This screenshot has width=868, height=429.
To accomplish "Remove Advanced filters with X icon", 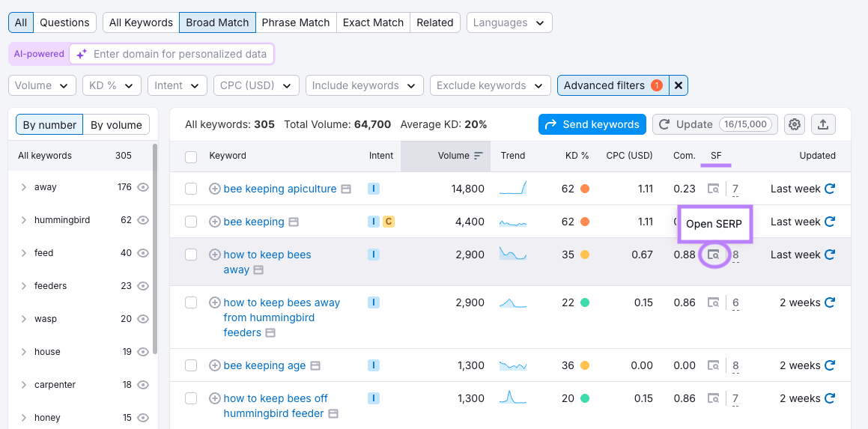I will coord(678,85).
